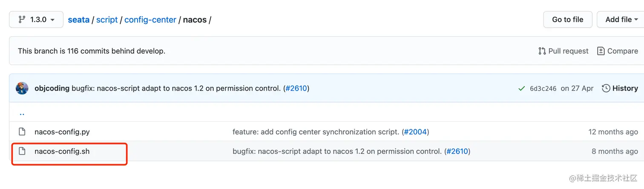This screenshot has height=189, width=644.
Task: Expand the Add file dropdown
Action: (621, 20)
